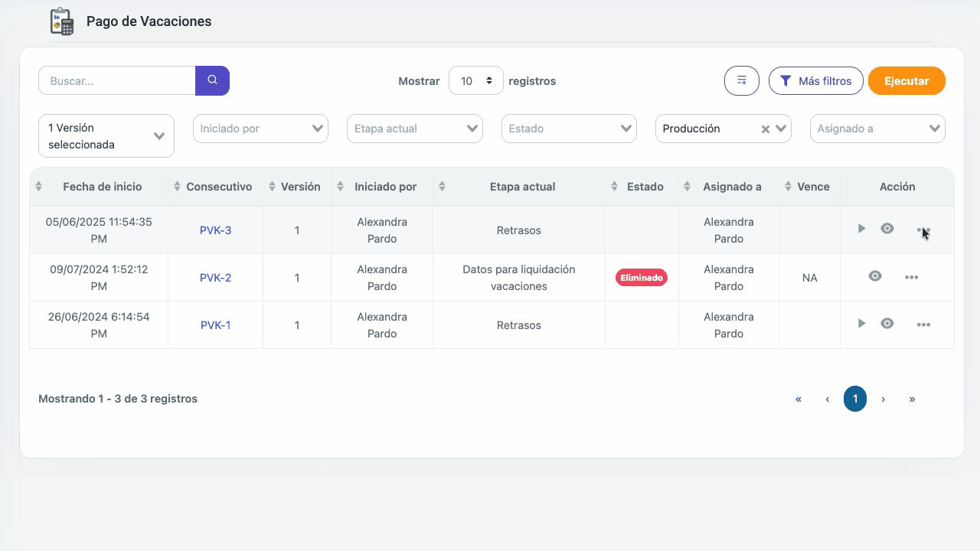980x551 pixels.
Task: Jump to the last page with »
Action: coord(912,399)
